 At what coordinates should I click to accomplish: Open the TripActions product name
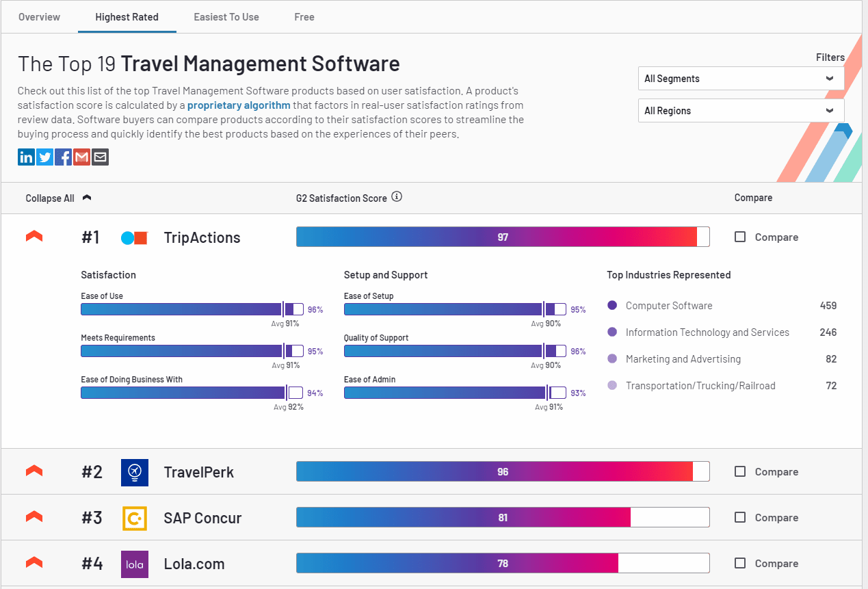pyautogui.click(x=202, y=238)
